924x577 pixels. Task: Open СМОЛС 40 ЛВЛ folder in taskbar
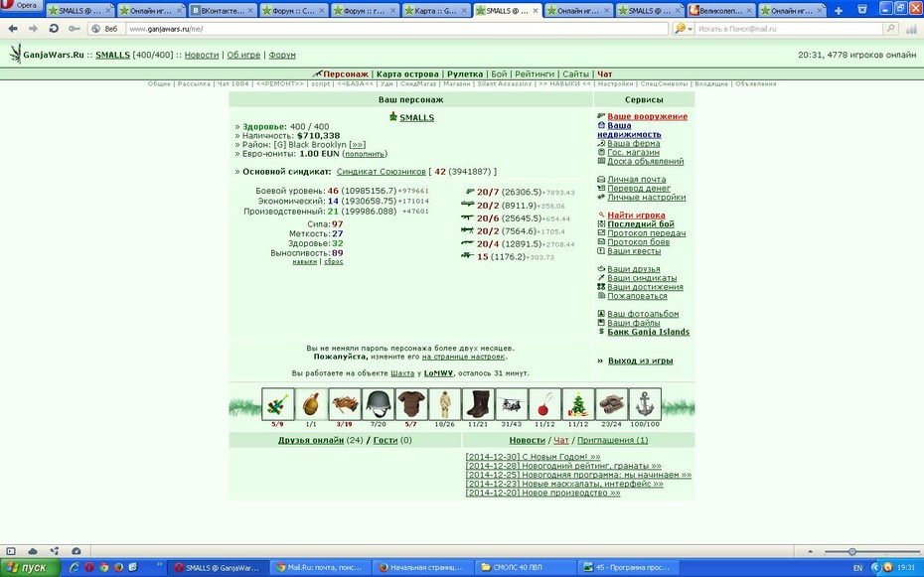click(525, 568)
